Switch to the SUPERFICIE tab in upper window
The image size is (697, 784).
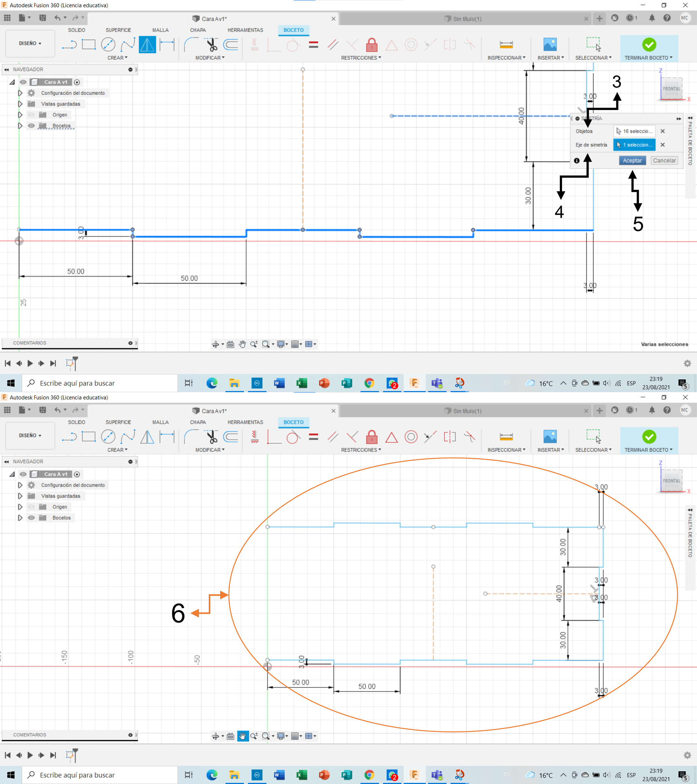coord(118,30)
